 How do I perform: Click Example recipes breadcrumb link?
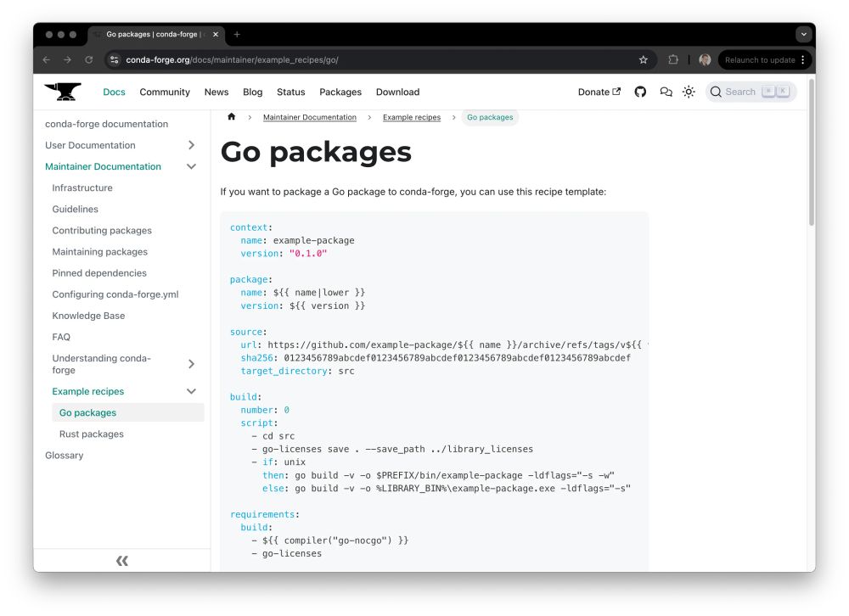[x=412, y=117]
